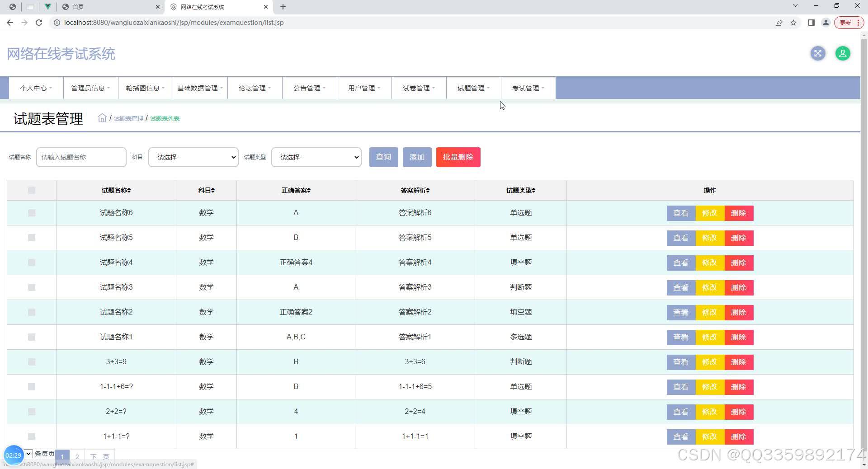Click 修改 for 试题名称5
Viewport: 868px width, 469px height.
[710, 238]
